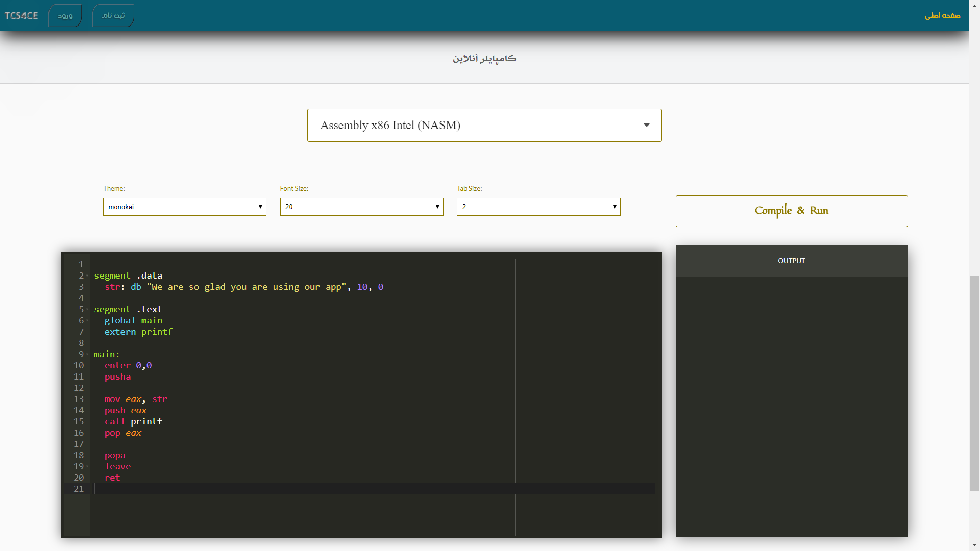Open the Theme monokai dropdown
Image resolution: width=980 pixels, height=551 pixels.
185,207
